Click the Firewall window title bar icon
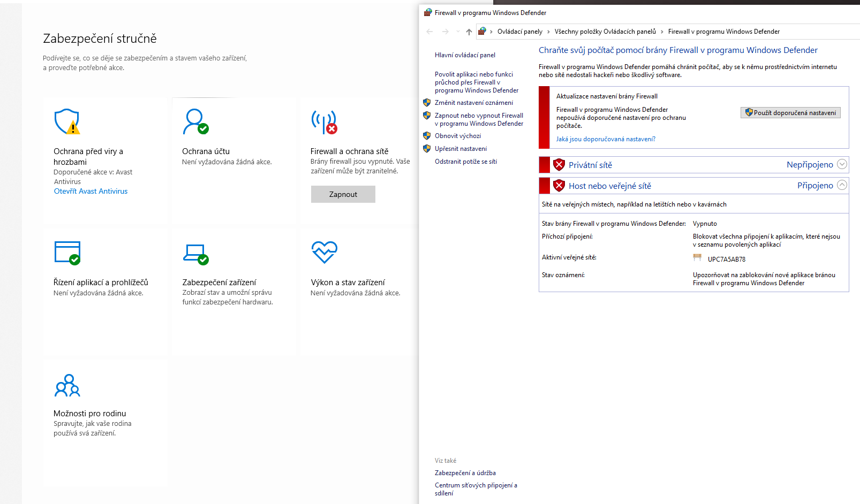 (x=428, y=12)
